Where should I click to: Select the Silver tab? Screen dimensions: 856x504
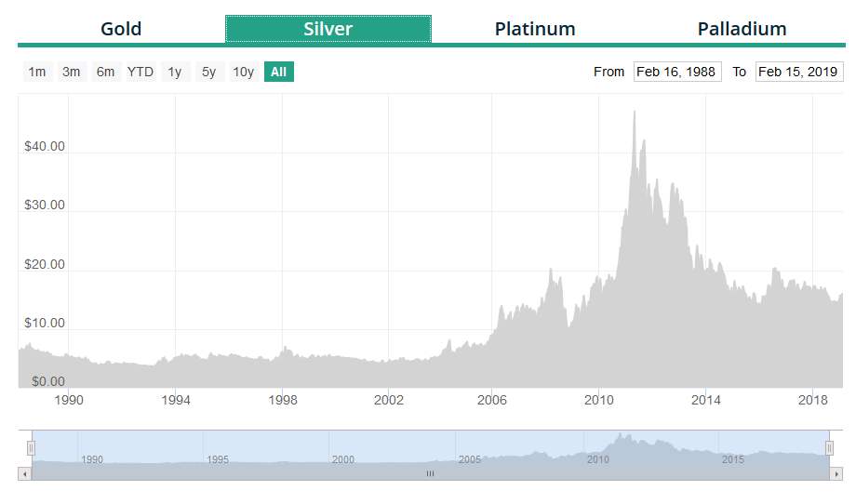[328, 29]
